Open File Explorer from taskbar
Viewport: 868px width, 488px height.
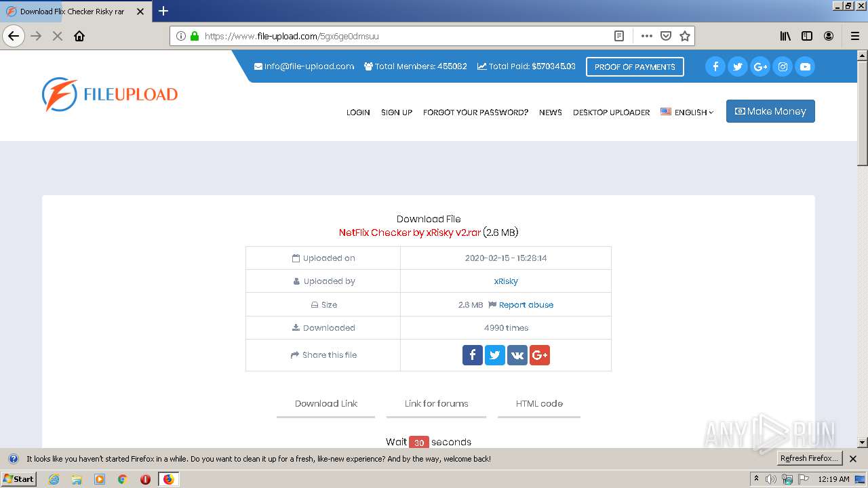(x=77, y=479)
